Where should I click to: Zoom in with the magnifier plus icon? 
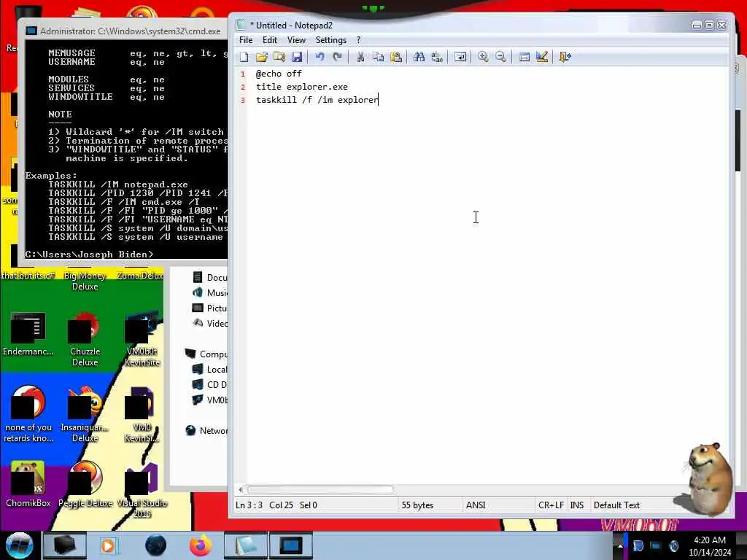[x=483, y=57]
